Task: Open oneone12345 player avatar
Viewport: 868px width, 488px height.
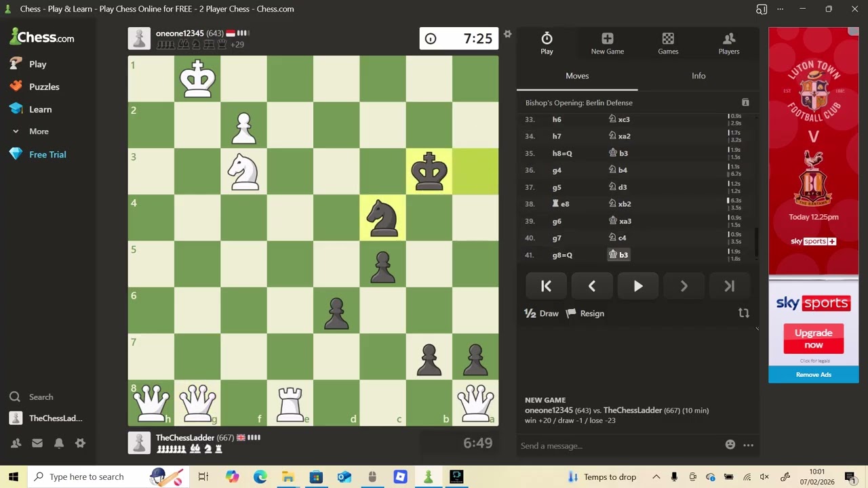Action: pos(139,39)
